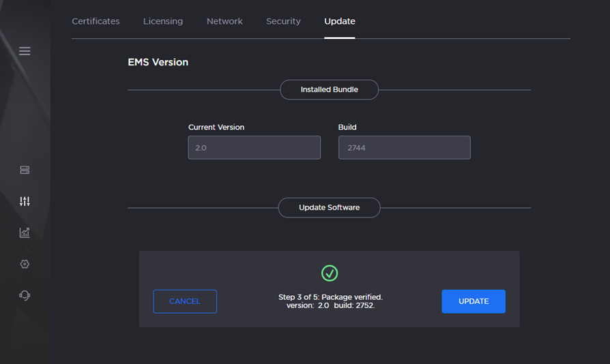Click the Update Software section label
The height and width of the screenshot is (364, 610).
tap(329, 207)
